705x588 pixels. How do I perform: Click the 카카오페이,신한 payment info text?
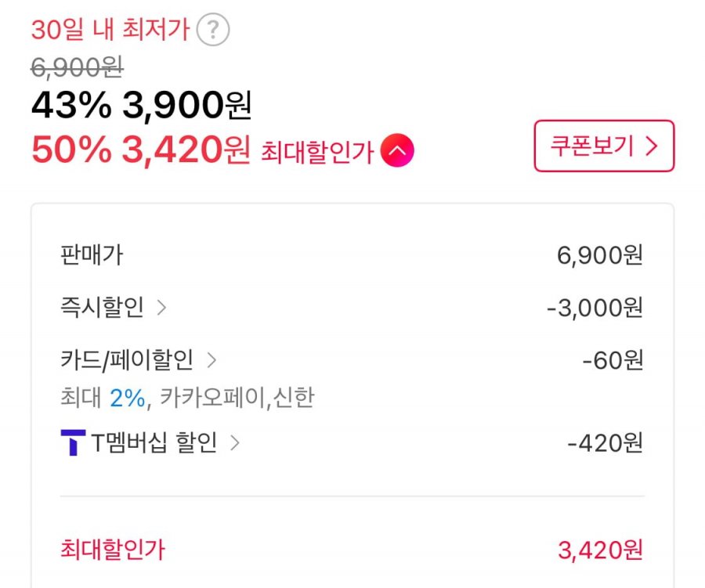(237, 398)
